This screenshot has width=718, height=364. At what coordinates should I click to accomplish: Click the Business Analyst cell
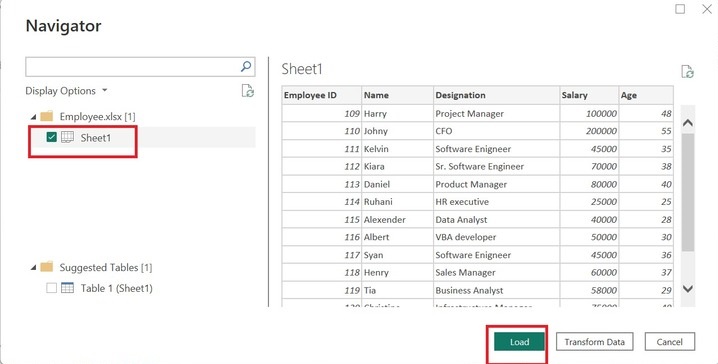496,290
